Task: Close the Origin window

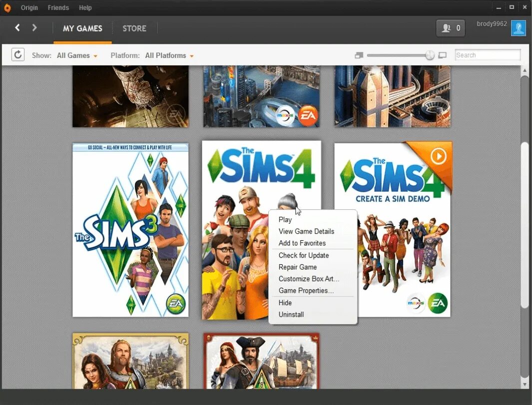Action: click(525, 7)
